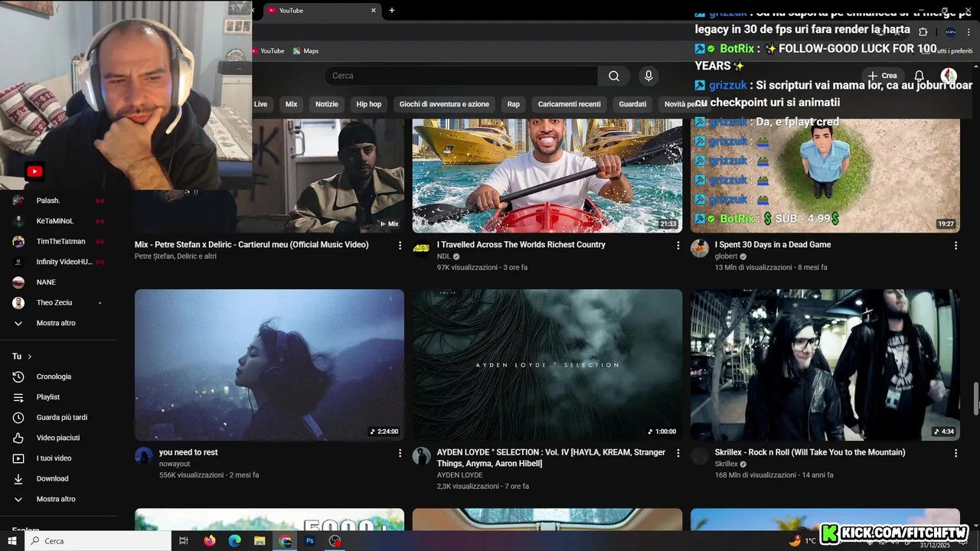Open YouTube notifications bell
980x551 pixels.
tap(920, 76)
